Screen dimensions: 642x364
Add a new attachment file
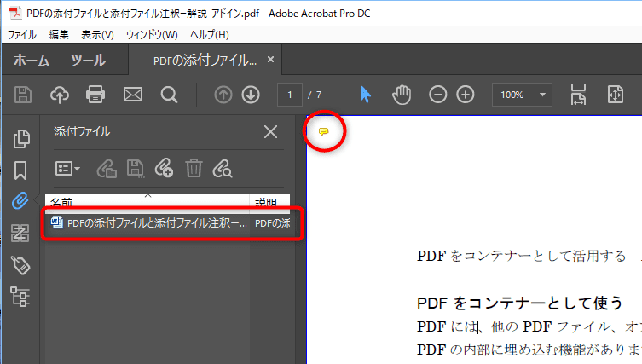point(165,169)
